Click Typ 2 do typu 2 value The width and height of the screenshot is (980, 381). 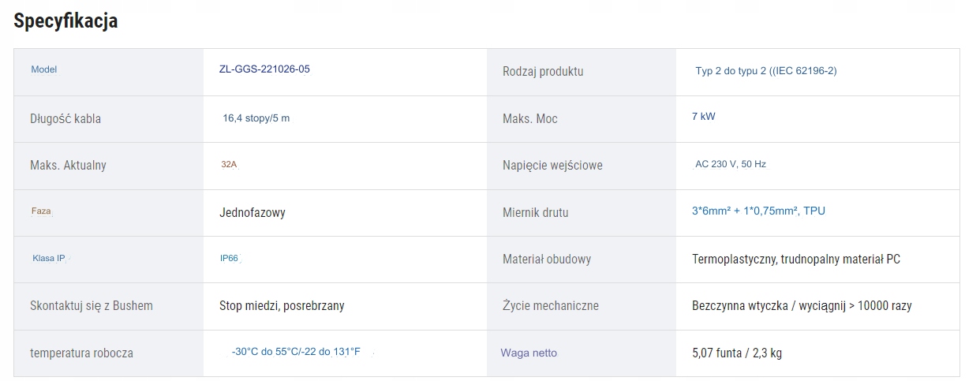tap(765, 71)
